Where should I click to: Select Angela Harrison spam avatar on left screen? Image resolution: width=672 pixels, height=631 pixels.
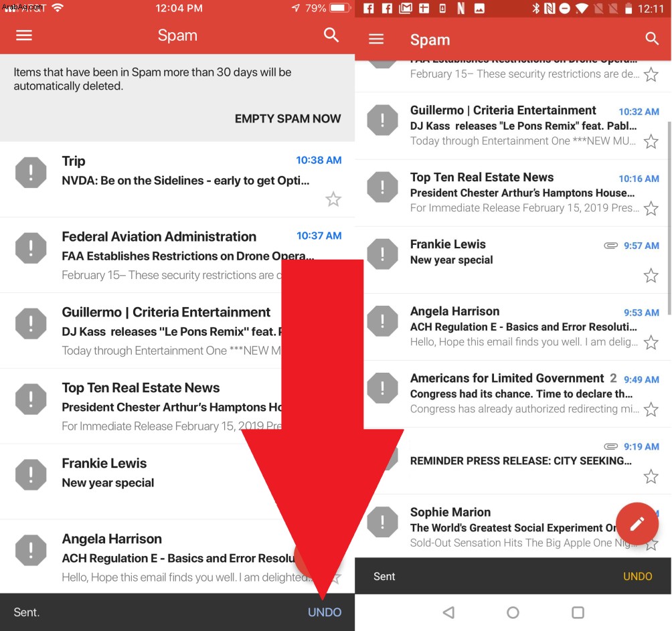(31, 550)
